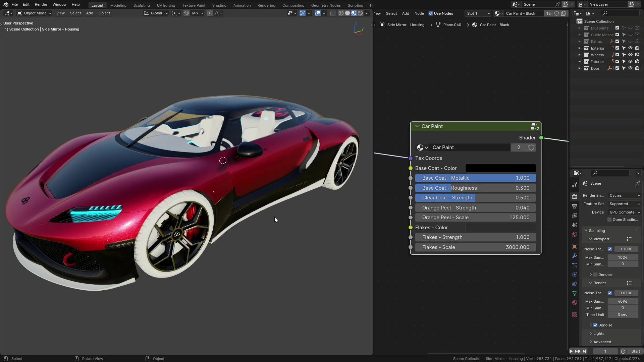
Task: Open the Device dropdown showing GPU Compute
Action: coord(624,212)
